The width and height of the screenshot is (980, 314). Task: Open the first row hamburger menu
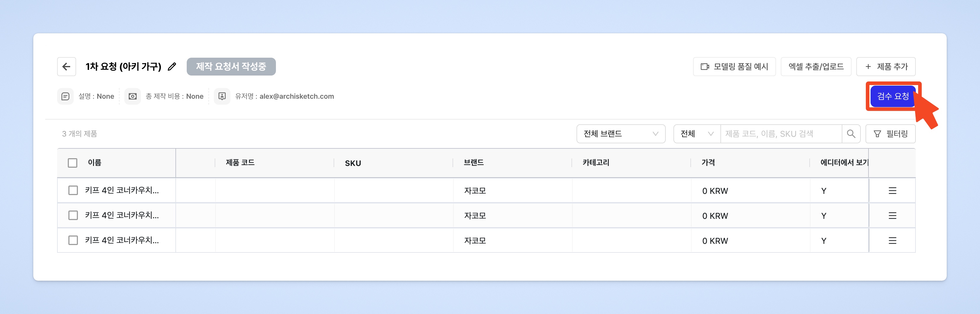892,191
